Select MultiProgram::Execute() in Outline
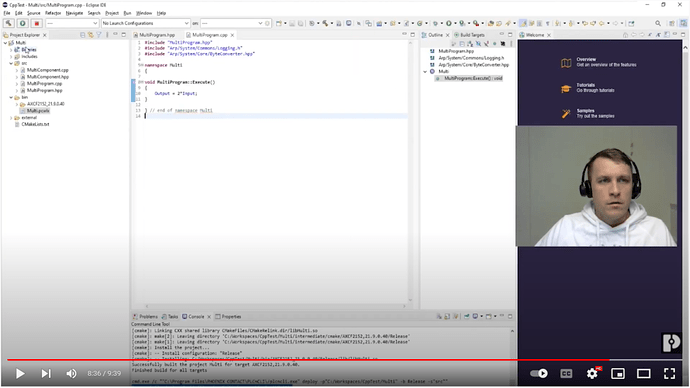 [473, 78]
